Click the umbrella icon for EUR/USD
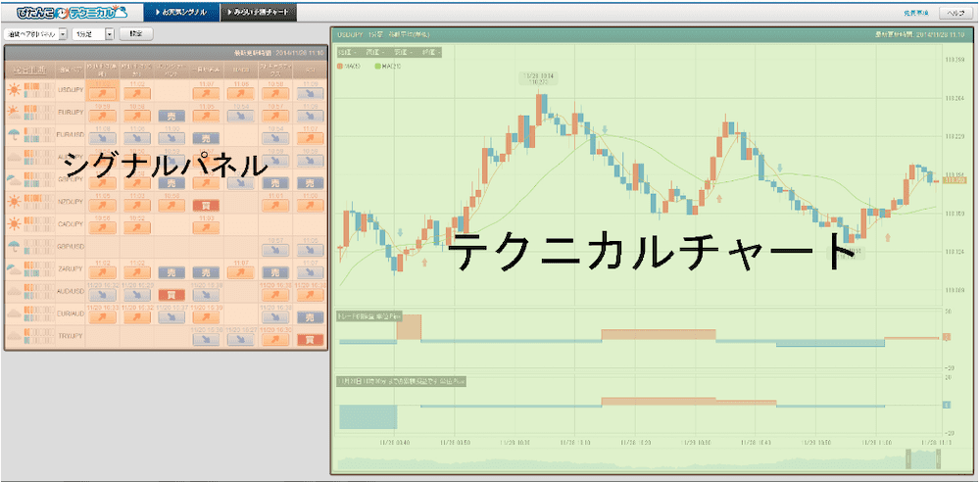This screenshot has width=980, height=482. coord(15,135)
